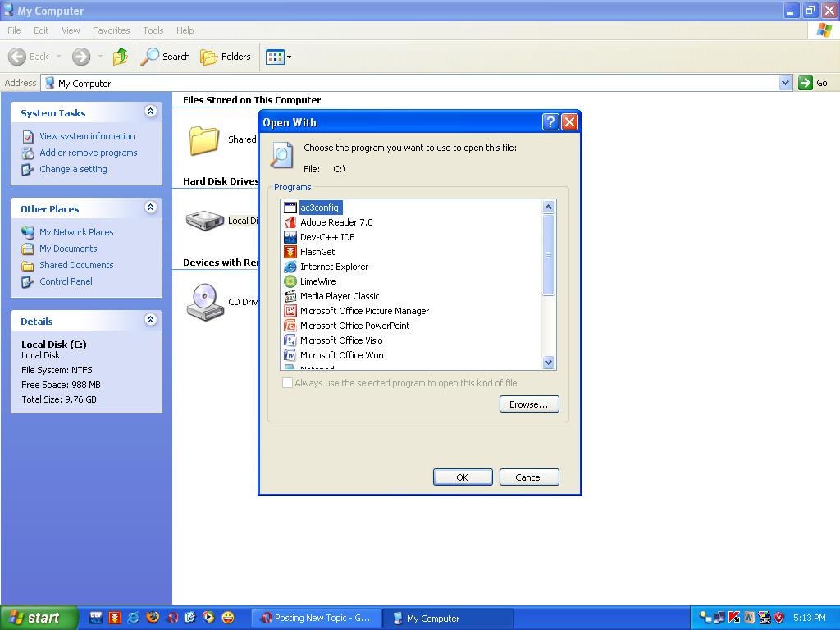840x630 pixels.
Task: Open the File menu
Action: tap(14, 30)
